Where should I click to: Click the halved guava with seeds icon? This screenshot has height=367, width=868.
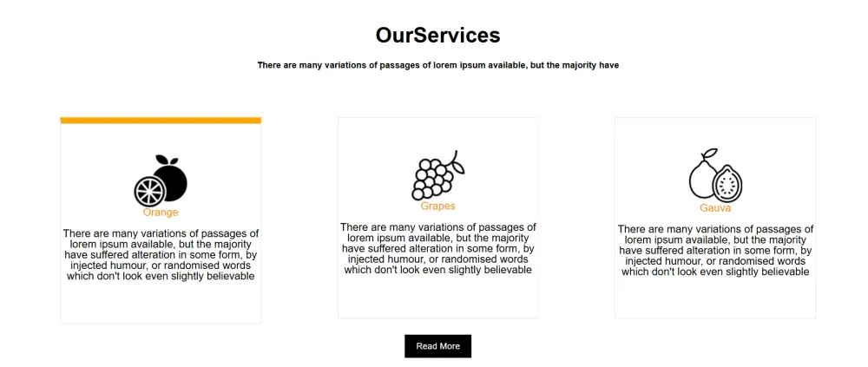click(727, 184)
